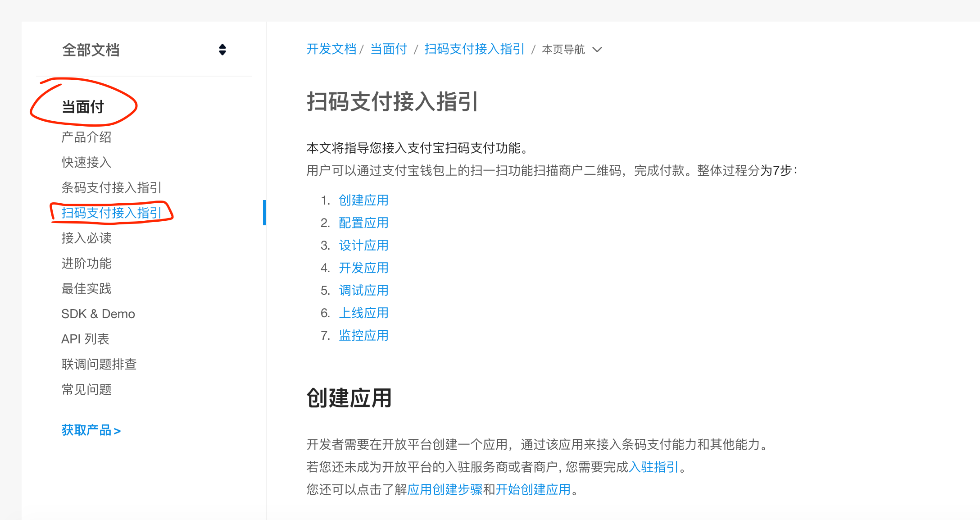Open 常见问题 sidebar entry
The image size is (980, 520).
(86, 389)
